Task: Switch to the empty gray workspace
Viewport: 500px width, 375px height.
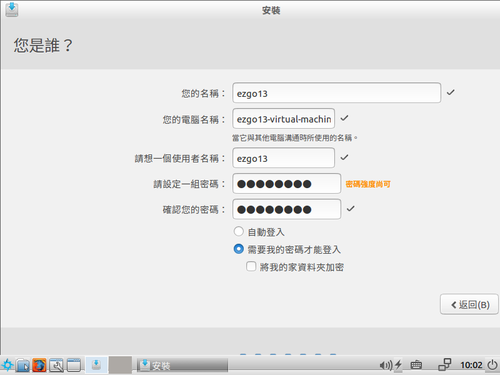Action: [120, 365]
